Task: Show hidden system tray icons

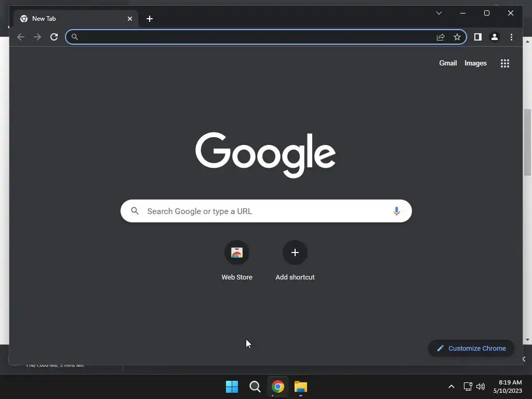Action: point(451,387)
